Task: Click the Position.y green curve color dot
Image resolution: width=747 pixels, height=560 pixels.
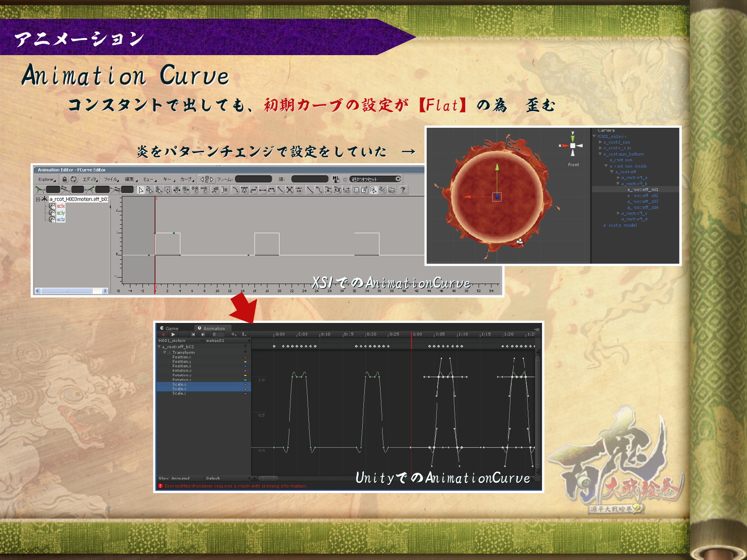Action: tap(245, 362)
